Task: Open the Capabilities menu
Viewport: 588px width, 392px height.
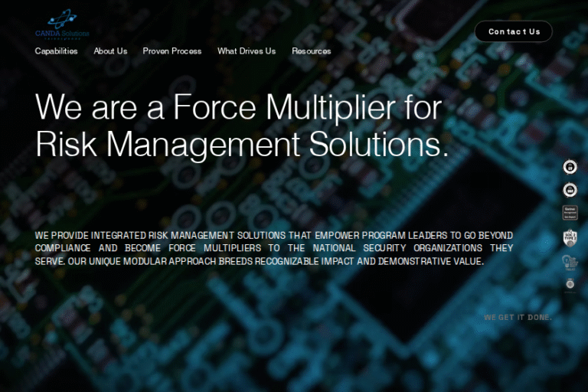Action: 56,51
